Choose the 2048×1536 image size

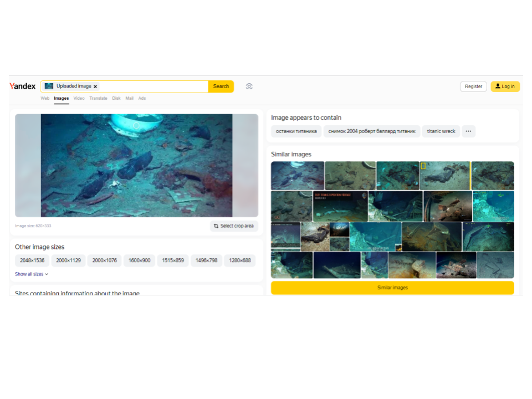point(32,260)
